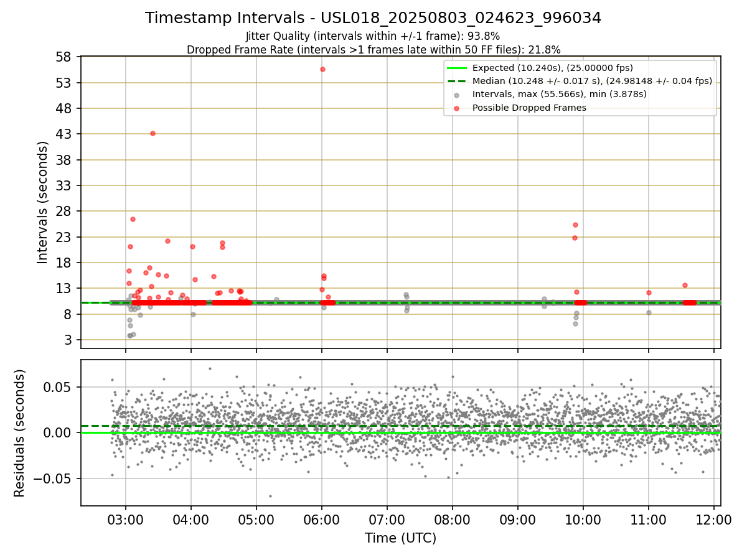This screenshot has height=560, width=747.
Task: Click legend entry "Possible Dropped Frames"
Action: [529, 108]
